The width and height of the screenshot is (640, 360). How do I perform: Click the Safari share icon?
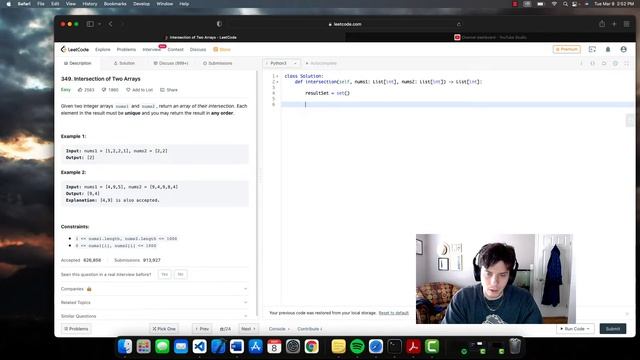(602, 24)
